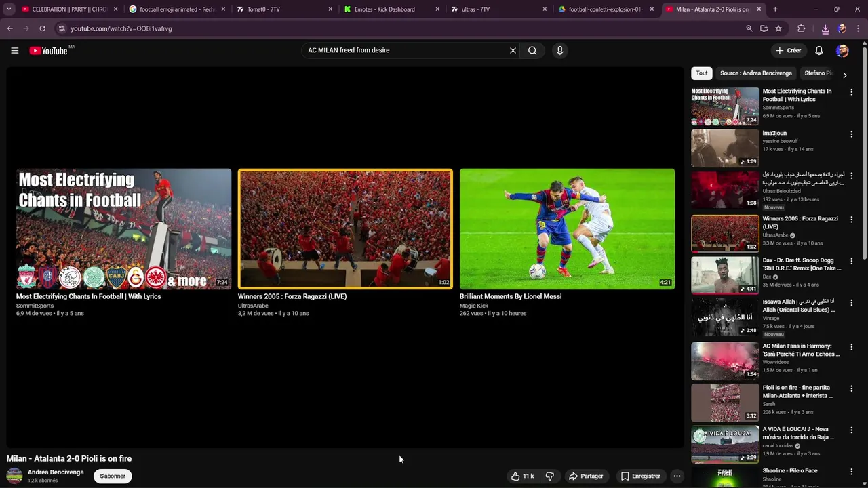
Task: Clear the search box text
Action: click(513, 50)
